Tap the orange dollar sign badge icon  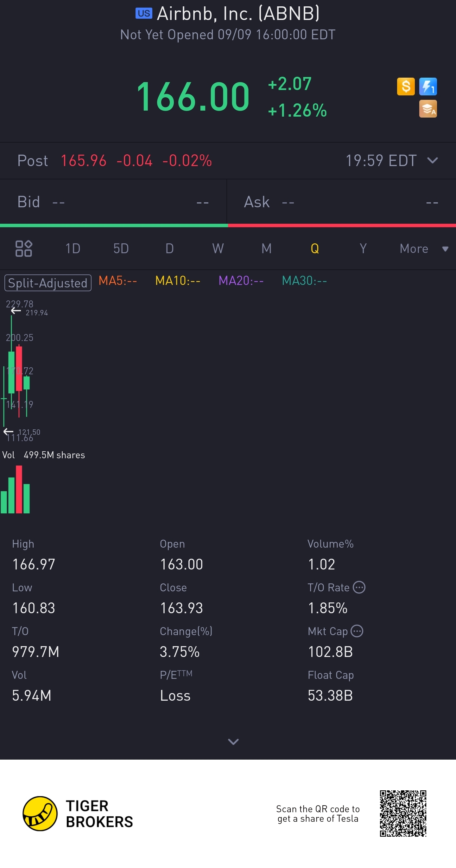click(405, 87)
